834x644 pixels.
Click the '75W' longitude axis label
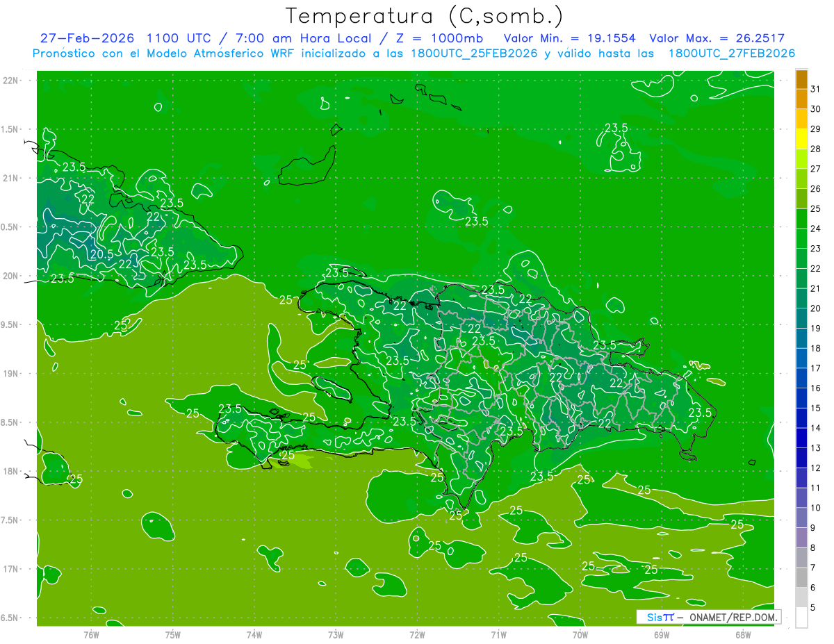pos(173,634)
